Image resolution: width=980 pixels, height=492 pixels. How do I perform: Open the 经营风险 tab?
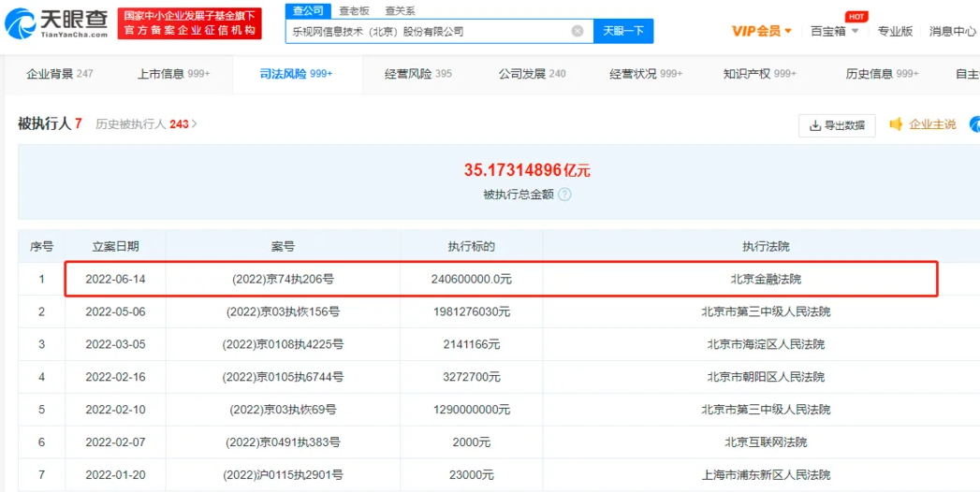click(x=417, y=74)
